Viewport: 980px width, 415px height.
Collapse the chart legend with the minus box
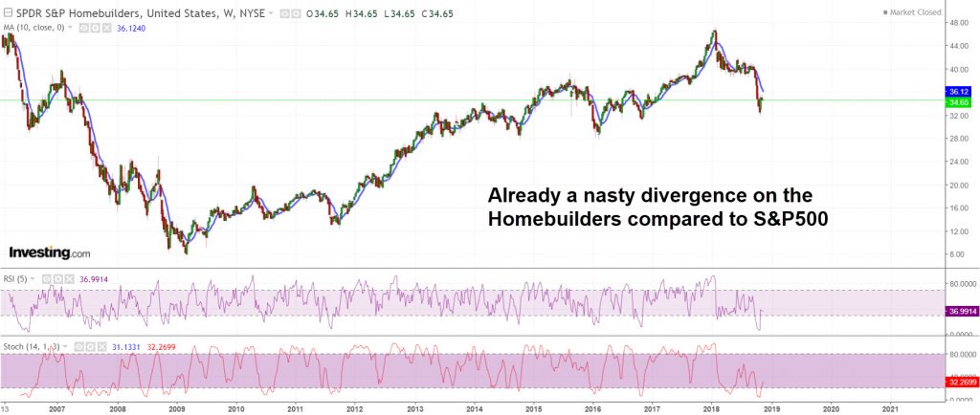pos(9,12)
